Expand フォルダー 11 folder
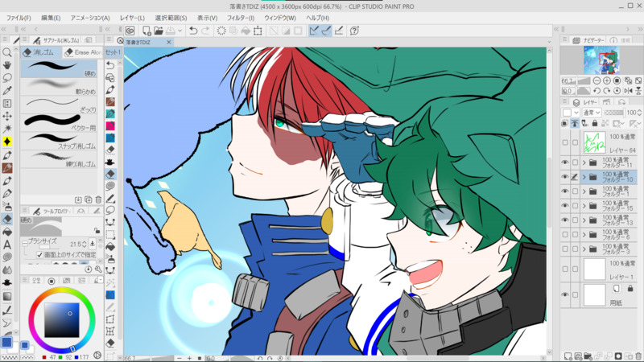 584,163
